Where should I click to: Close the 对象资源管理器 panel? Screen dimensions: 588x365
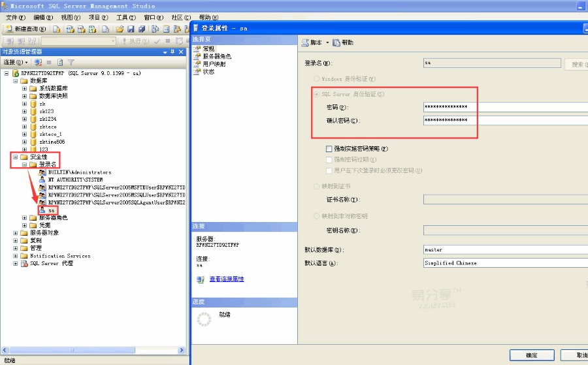click(x=181, y=52)
